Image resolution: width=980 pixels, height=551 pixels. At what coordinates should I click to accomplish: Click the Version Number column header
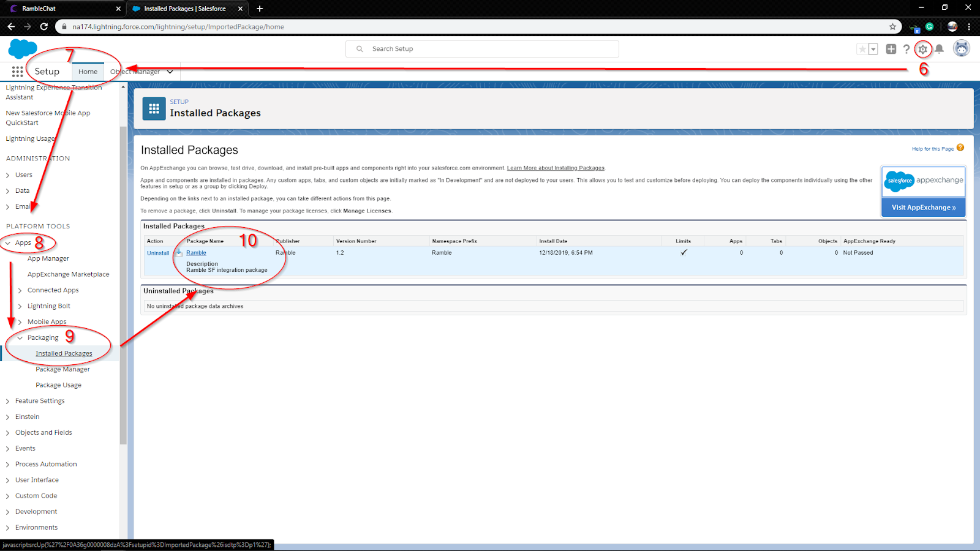point(356,241)
